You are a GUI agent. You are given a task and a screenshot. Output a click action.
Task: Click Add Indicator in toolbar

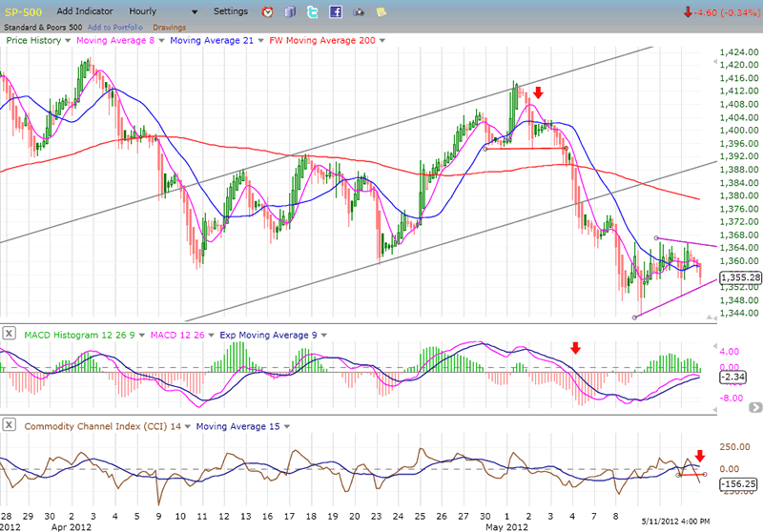click(x=85, y=11)
